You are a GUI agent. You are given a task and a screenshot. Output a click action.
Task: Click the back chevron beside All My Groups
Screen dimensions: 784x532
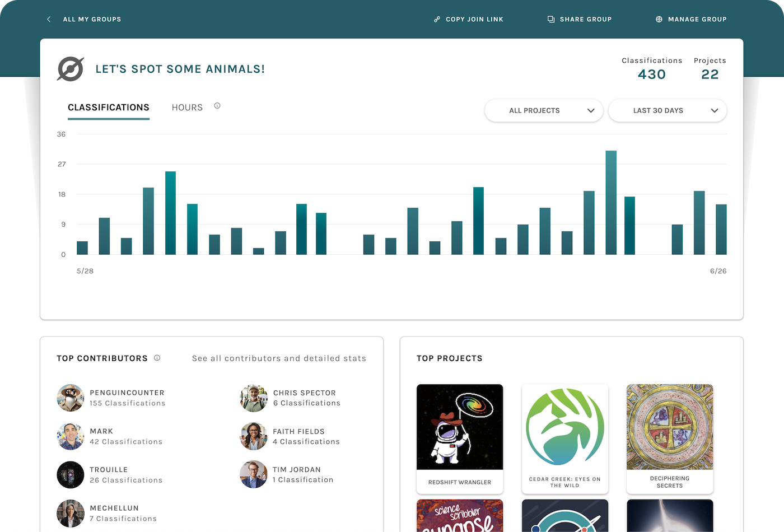pos(49,19)
